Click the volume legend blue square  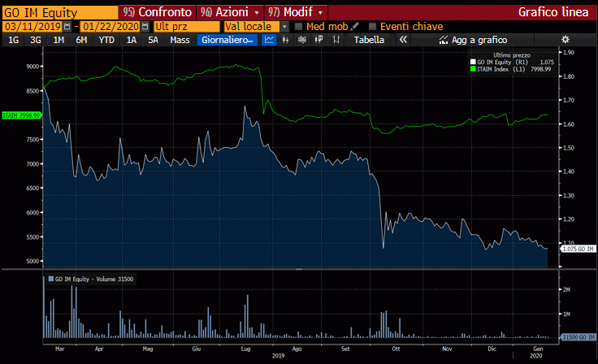(x=50, y=279)
